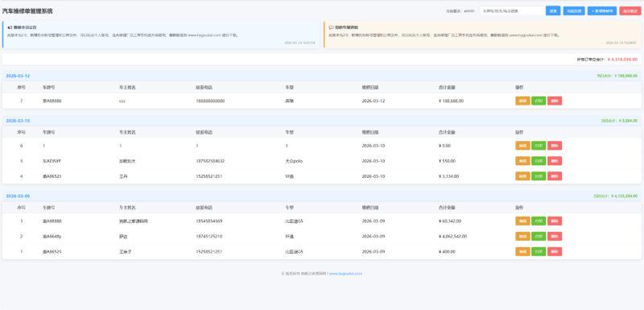Viewport: 644px width, 310px height.
Task: Click the amount ¥ 188,888.00 in order 7
Action: 451,101
